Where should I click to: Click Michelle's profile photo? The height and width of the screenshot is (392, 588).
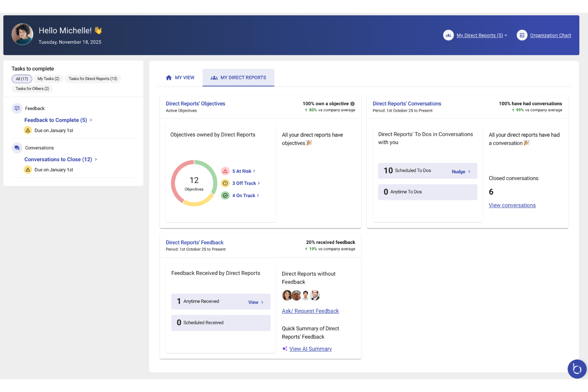pos(22,34)
